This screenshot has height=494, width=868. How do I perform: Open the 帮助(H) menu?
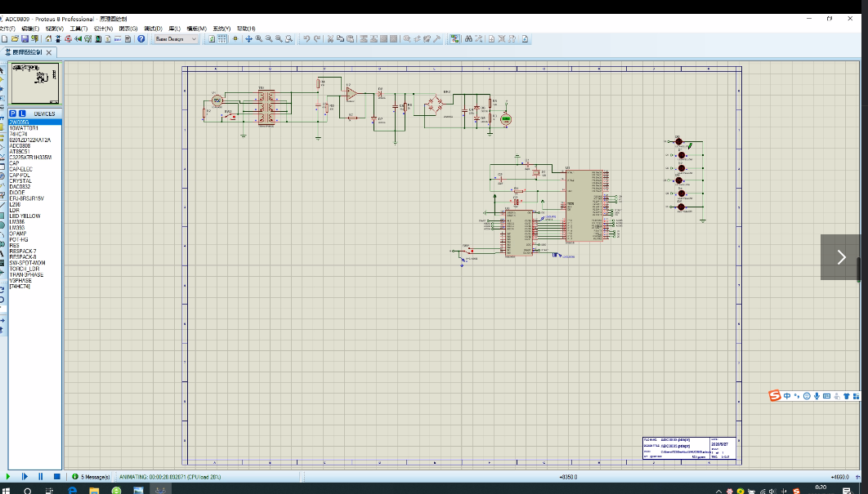coord(246,29)
